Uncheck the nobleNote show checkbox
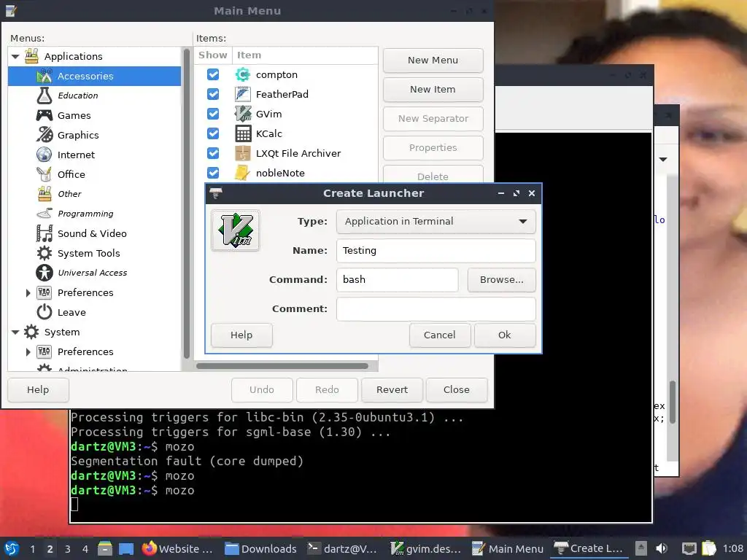Screen dimensions: 747x560 213,173
